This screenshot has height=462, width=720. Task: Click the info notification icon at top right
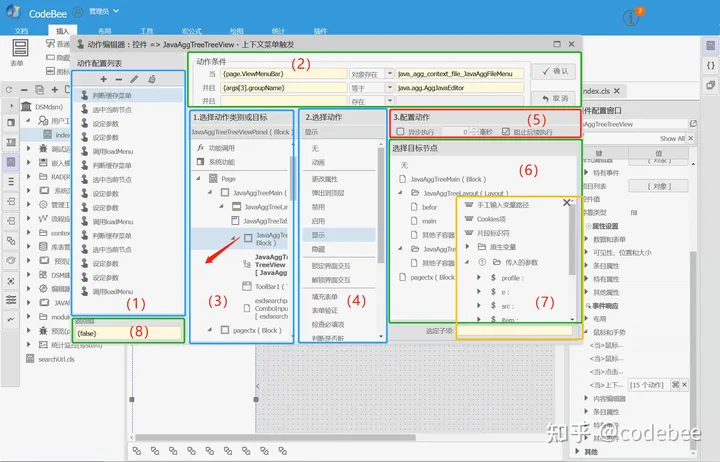(631, 17)
